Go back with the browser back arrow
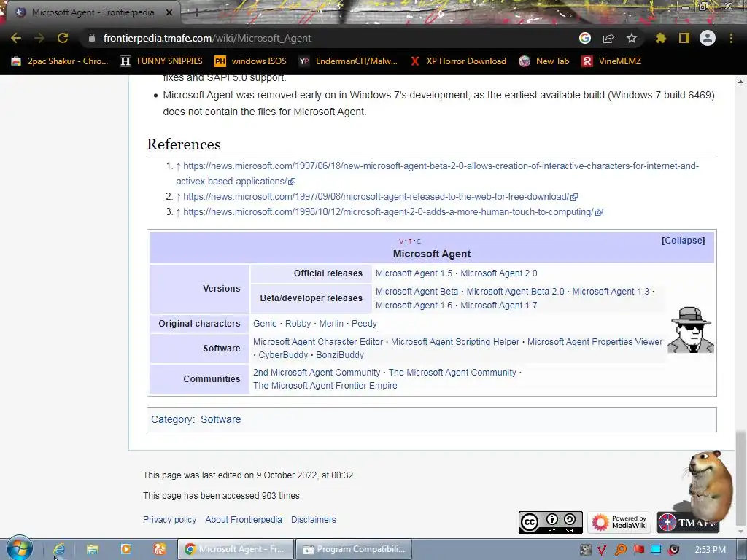This screenshot has height=560, width=747. pyautogui.click(x=16, y=38)
